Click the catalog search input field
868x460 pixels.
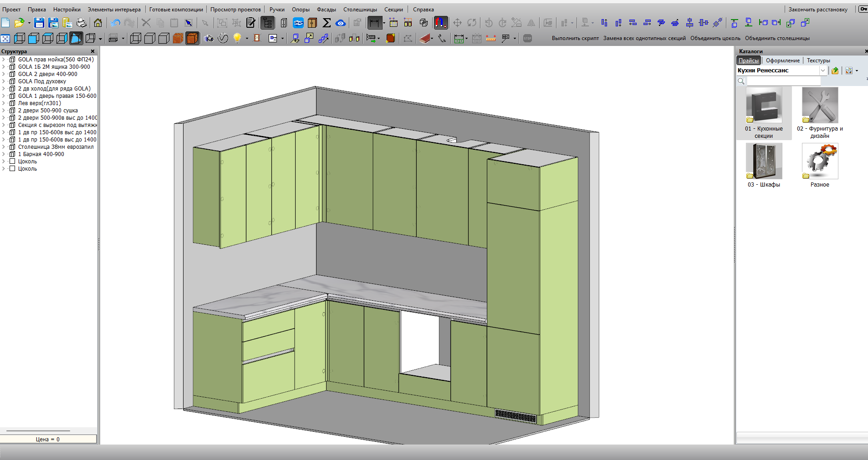click(783, 81)
